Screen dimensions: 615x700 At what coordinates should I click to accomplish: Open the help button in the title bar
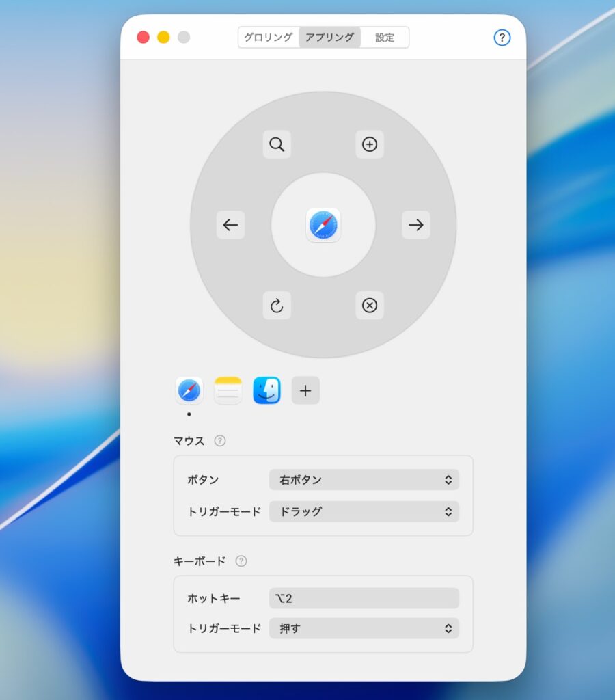click(502, 38)
